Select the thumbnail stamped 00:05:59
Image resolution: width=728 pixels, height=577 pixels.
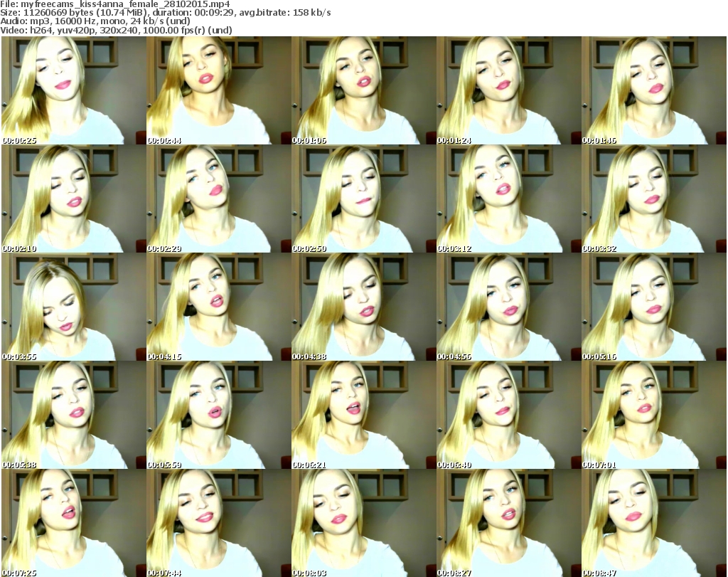[x=219, y=415]
